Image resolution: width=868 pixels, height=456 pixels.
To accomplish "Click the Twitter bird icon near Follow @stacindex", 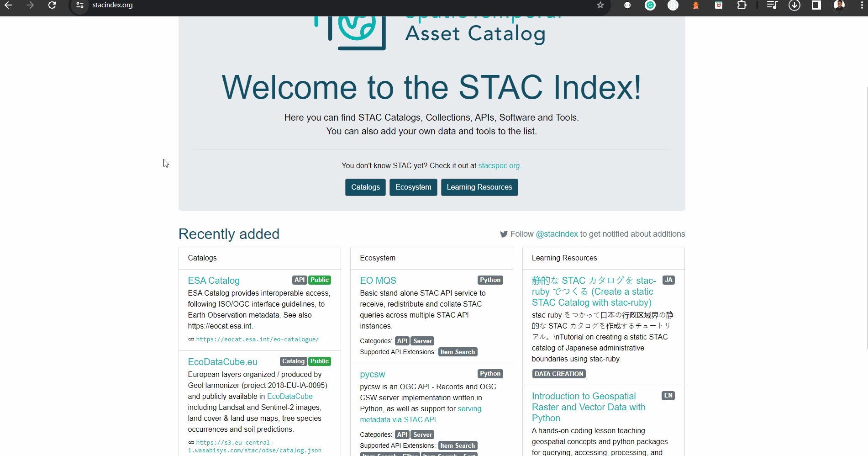I will (503, 233).
